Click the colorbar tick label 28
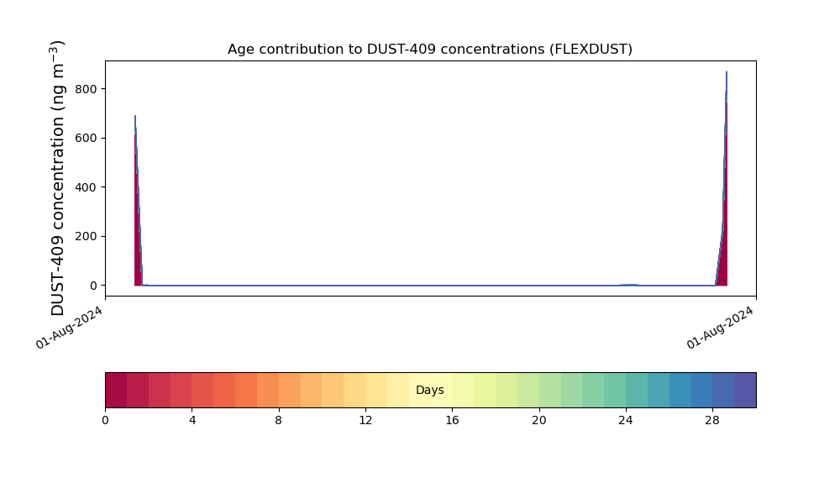 (x=712, y=420)
